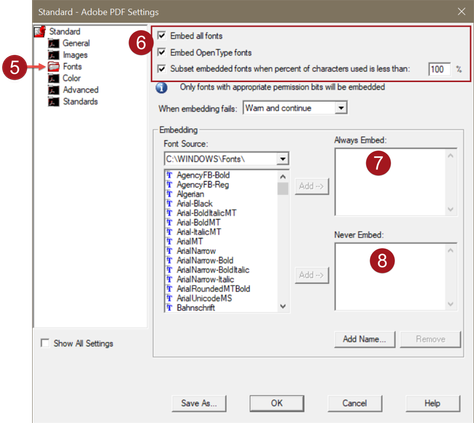Click the font list scroll down arrow

[283, 306]
